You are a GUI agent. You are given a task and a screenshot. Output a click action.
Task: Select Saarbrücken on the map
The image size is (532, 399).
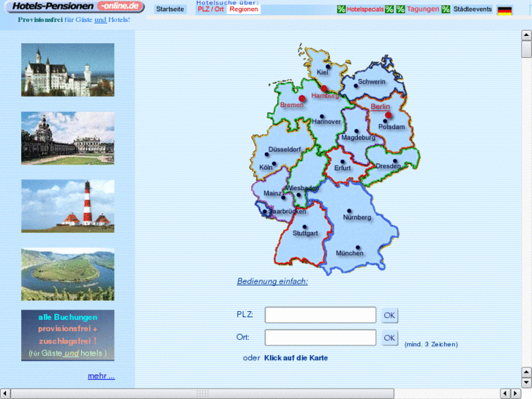tap(287, 212)
